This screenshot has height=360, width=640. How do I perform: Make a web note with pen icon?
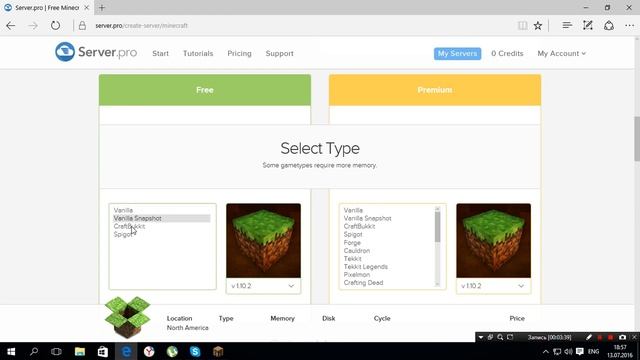588,26
